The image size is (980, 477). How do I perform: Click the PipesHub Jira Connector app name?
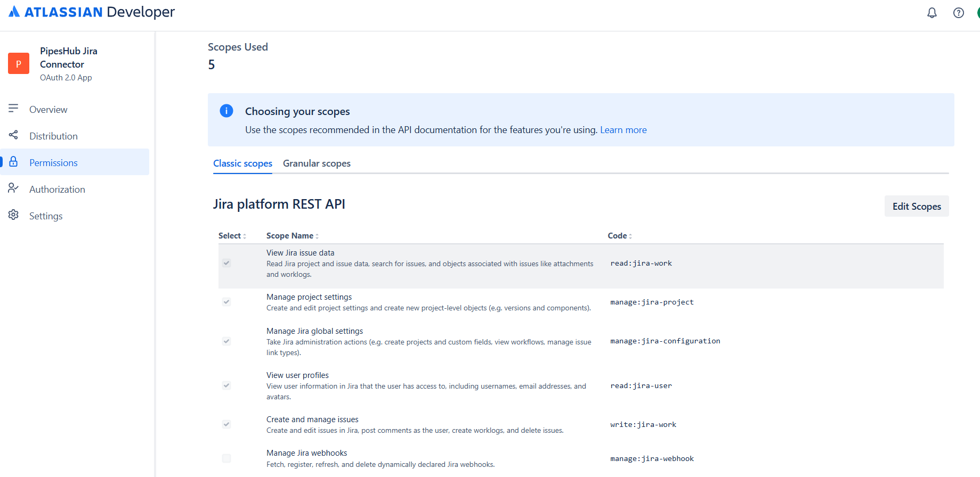[x=69, y=57]
